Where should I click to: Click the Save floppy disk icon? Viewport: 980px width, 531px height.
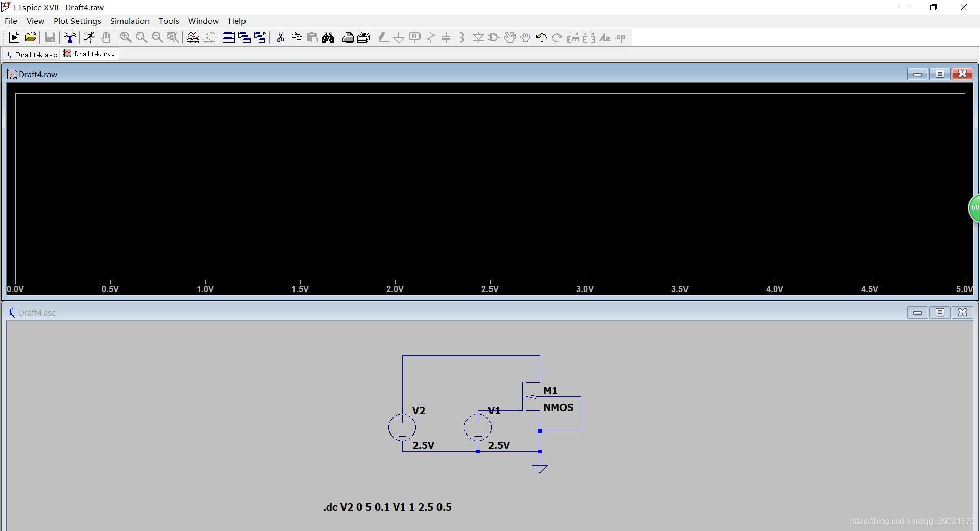[50, 37]
